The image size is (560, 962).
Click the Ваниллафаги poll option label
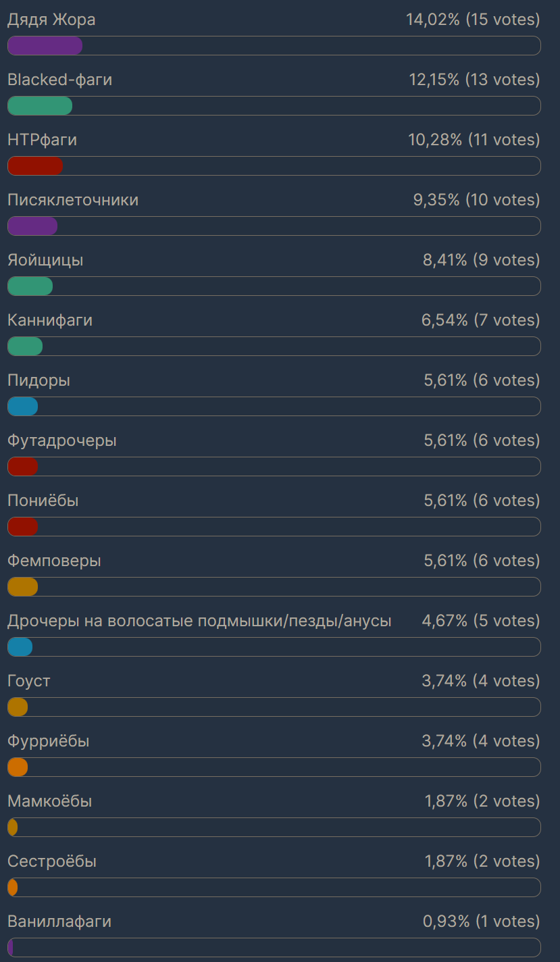point(59,922)
